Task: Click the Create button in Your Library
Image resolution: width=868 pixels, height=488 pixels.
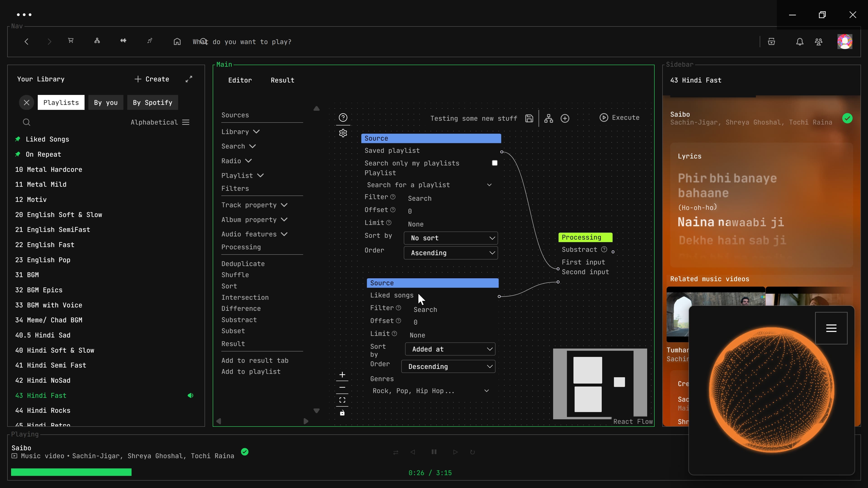Action: point(152,79)
